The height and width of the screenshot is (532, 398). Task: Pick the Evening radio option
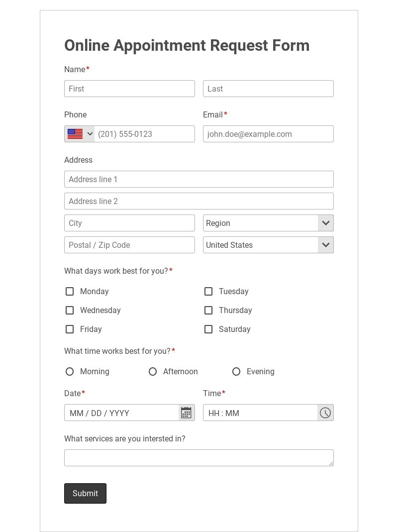[236, 371]
